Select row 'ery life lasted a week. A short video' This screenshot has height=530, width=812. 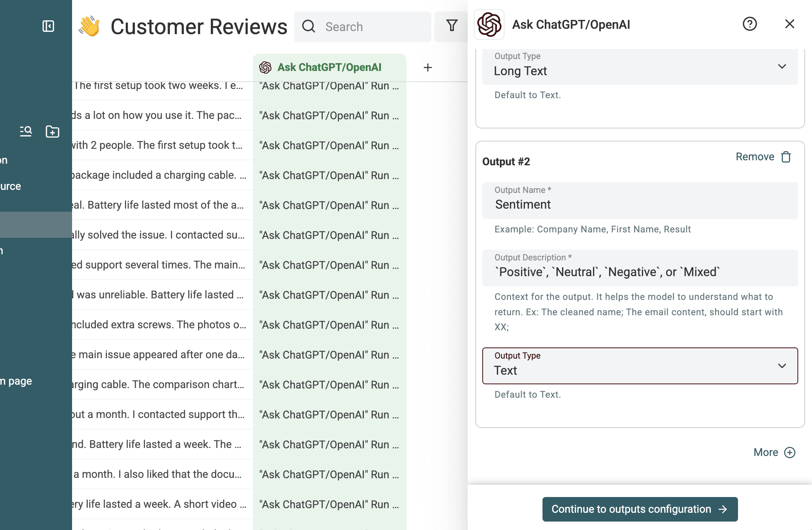tap(163, 504)
